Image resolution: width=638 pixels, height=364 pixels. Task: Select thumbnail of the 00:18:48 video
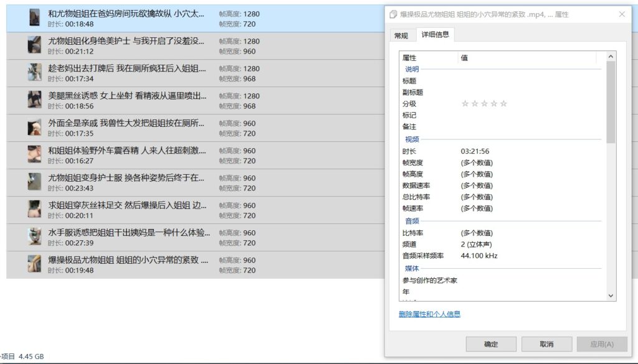[x=35, y=17]
